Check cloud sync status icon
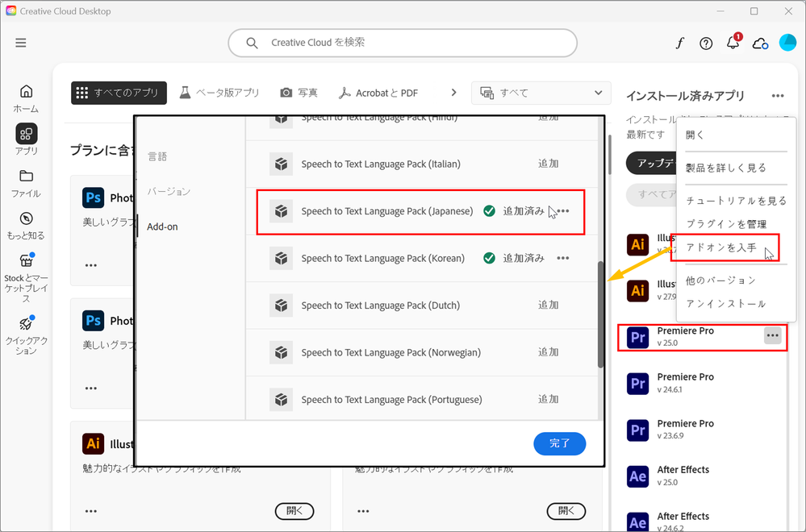The height and width of the screenshot is (532, 806). point(760,44)
